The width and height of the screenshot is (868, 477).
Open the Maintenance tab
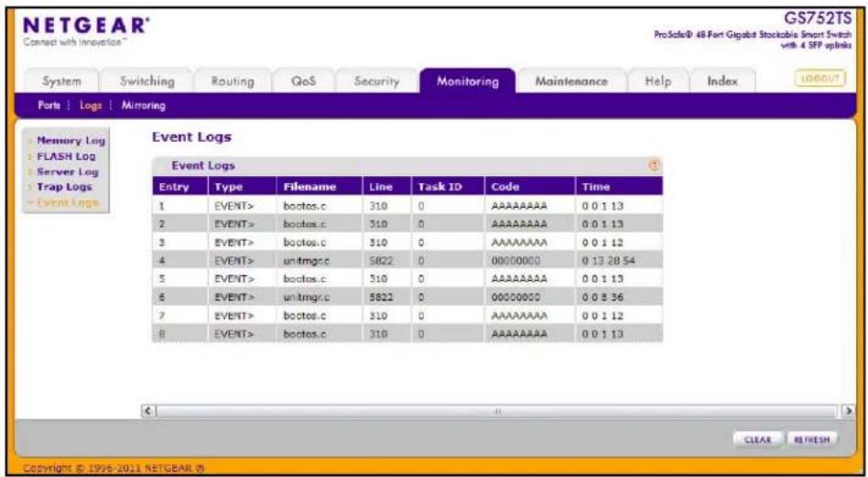[x=571, y=81]
